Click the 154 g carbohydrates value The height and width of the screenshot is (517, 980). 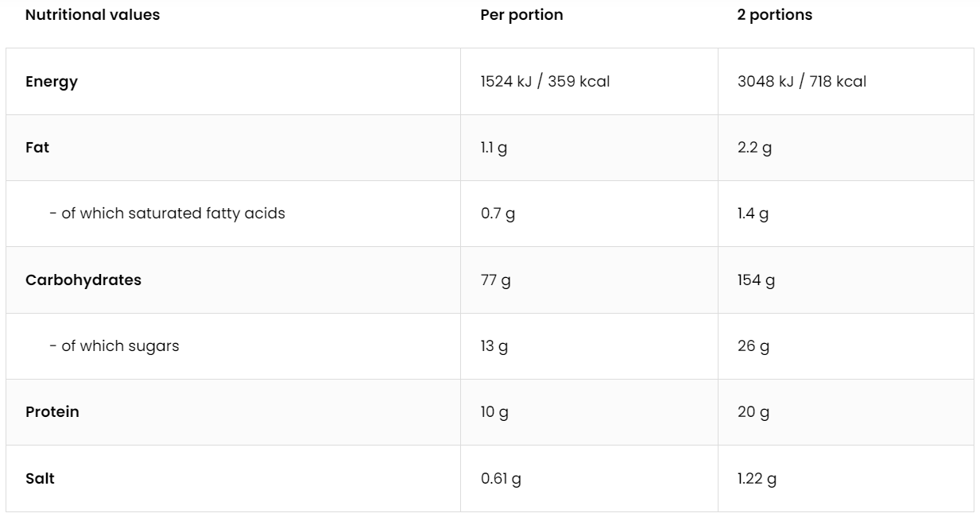pyautogui.click(x=756, y=280)
